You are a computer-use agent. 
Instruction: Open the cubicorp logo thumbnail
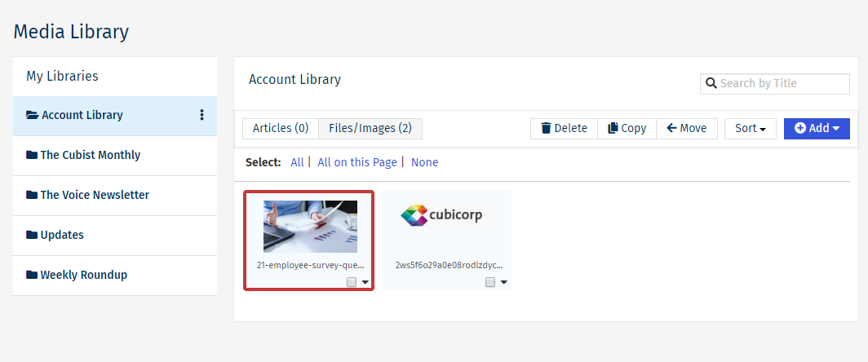(x=449, y=215)
